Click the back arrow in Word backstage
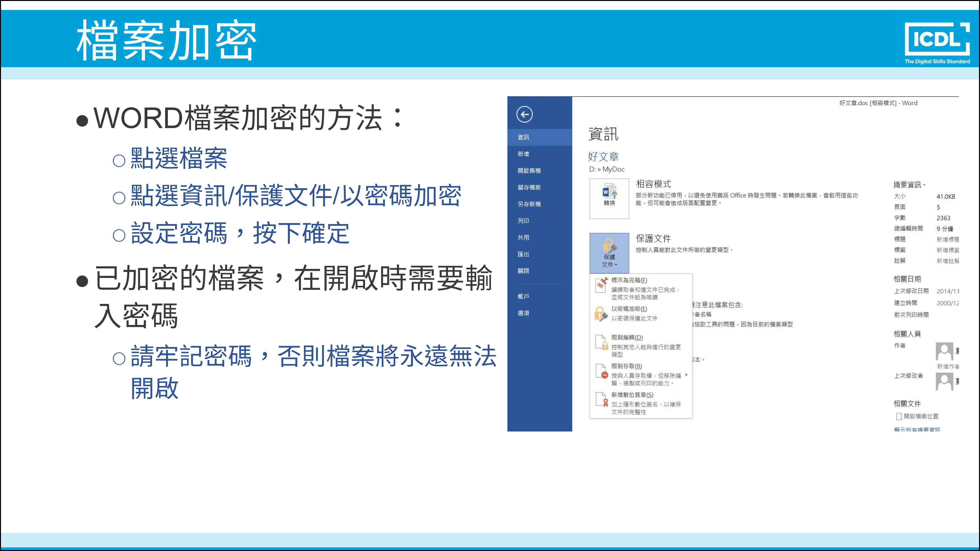 pos(524,114)
